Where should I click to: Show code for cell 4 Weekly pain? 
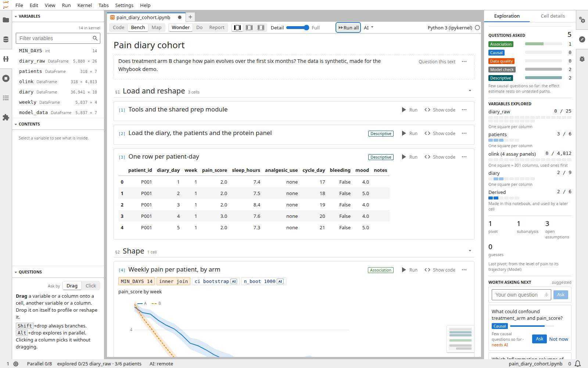pos(440,270)
